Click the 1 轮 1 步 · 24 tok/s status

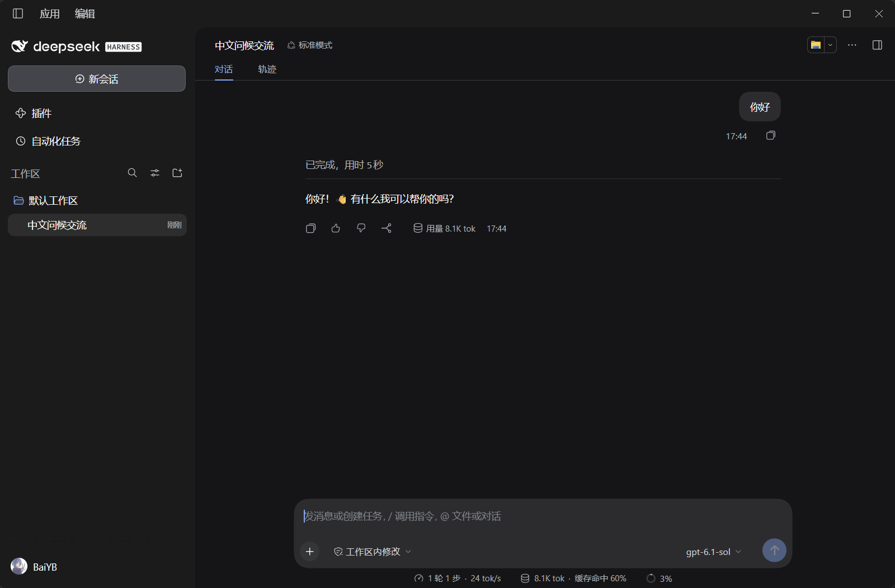point(458,578)
